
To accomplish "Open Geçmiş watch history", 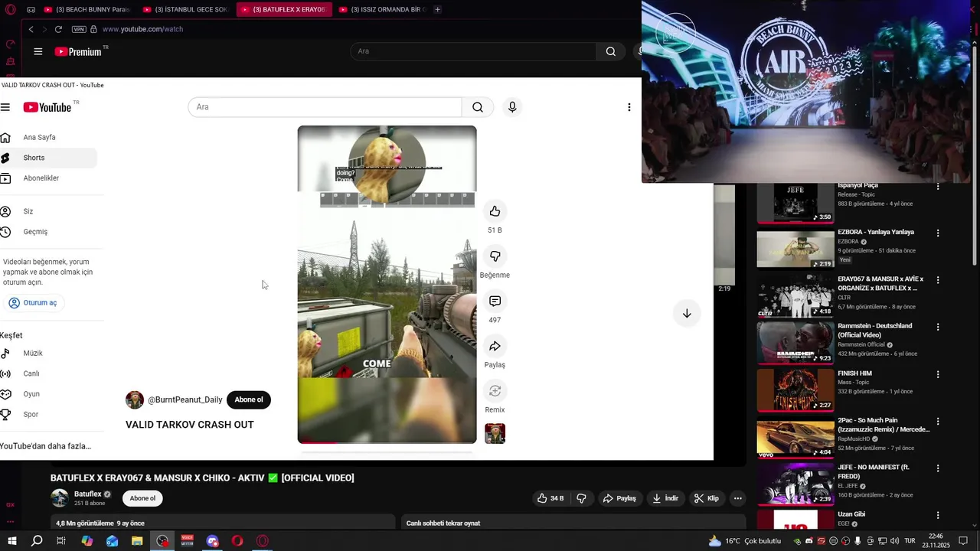I will (47, 232).
